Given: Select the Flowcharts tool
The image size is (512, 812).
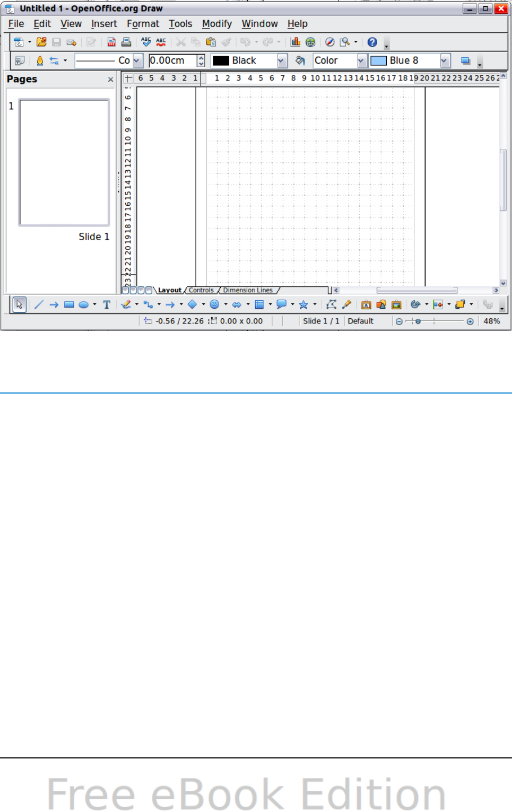Looking at the screenshot, I should [259, 304].
